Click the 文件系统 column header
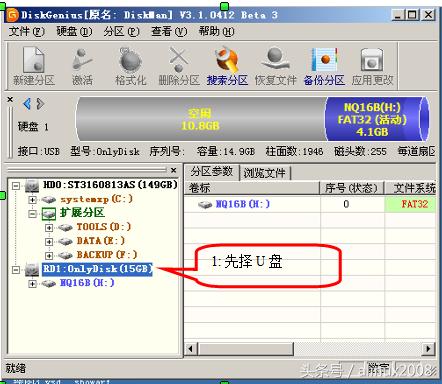This screenshot has height=384, width=442. click(411, 188)
